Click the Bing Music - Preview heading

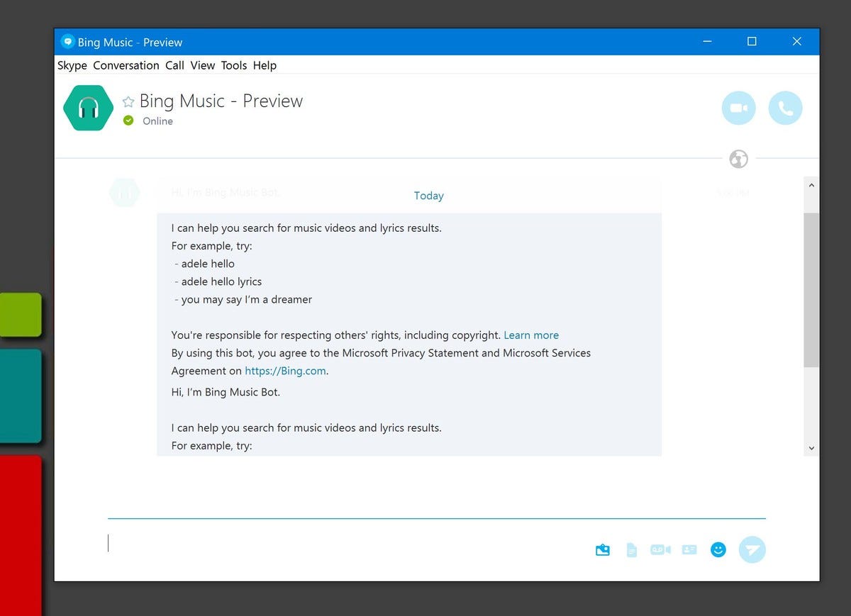click(221, 101)
